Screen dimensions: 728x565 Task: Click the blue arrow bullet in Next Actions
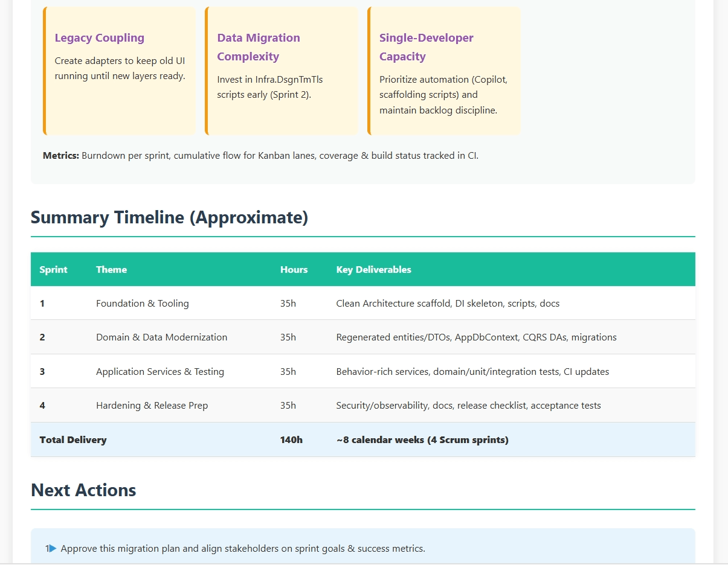(53, 549)
